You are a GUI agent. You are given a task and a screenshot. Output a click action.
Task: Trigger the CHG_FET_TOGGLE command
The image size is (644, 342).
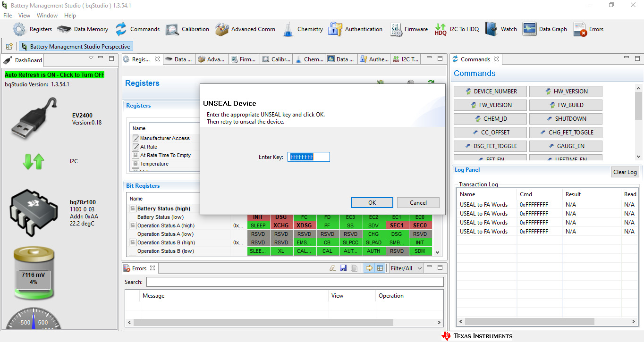[566, 133]
